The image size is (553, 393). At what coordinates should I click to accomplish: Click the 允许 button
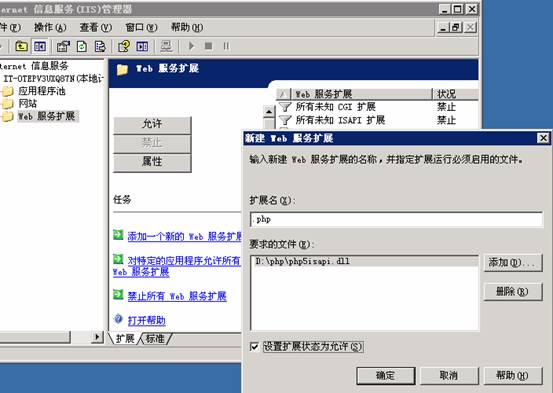click(x=152, y=124)
